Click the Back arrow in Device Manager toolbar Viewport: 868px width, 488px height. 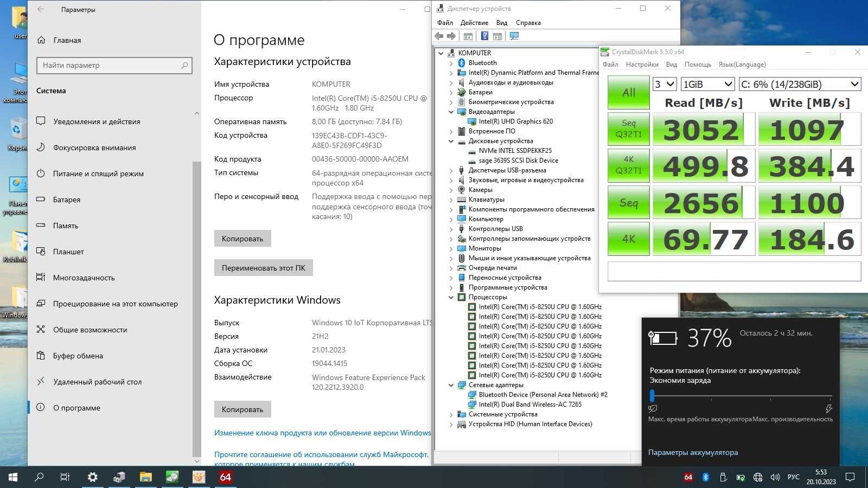click(439, 36)
